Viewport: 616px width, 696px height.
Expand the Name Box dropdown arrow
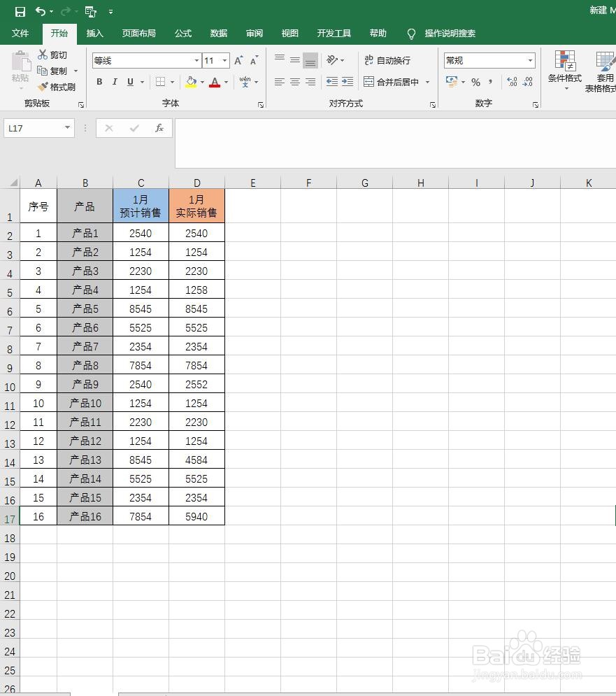click(x=67, y=128)
